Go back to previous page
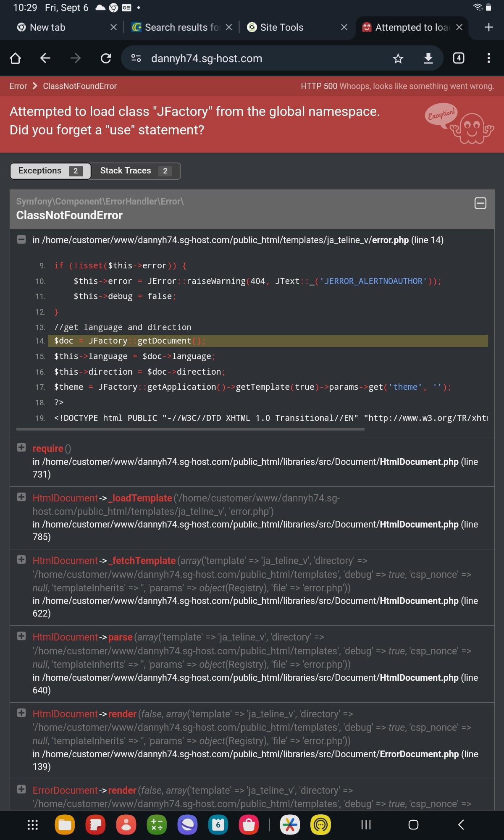The height and width of the screenshot is (840, 504). click(45, 58)
